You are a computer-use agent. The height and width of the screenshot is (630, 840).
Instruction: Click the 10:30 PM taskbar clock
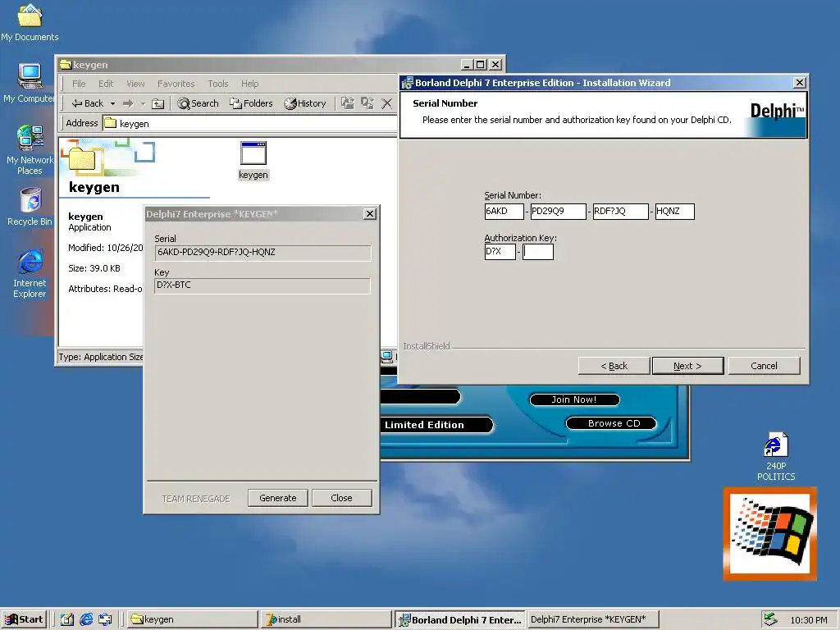809,620
